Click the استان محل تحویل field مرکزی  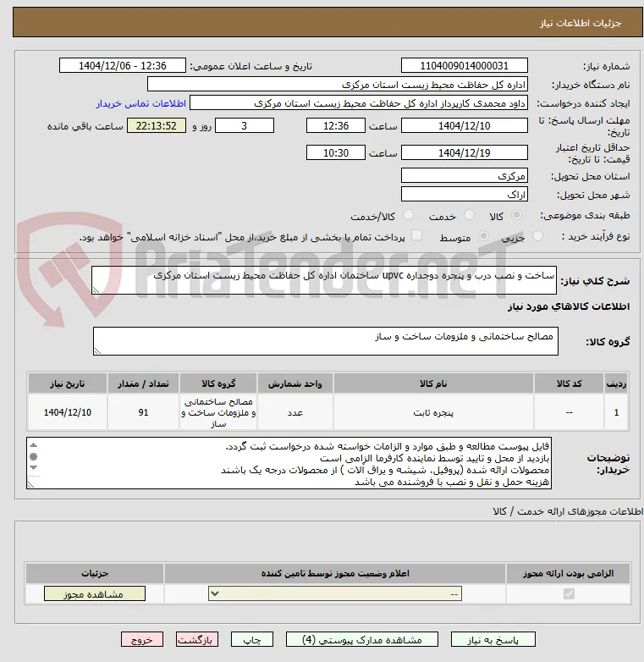coord(465,175)
